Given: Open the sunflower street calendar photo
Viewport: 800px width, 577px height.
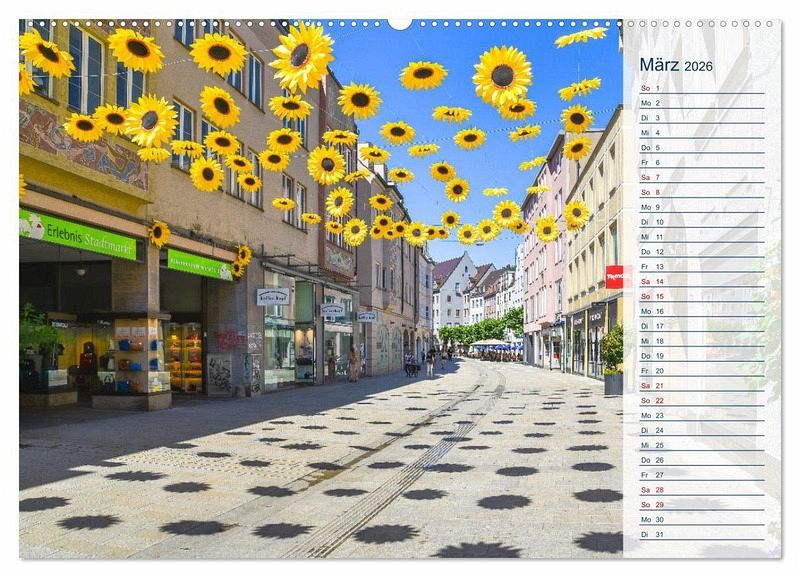Looking at the screenshot, I should pyautogui.click(x=321, y=289).
